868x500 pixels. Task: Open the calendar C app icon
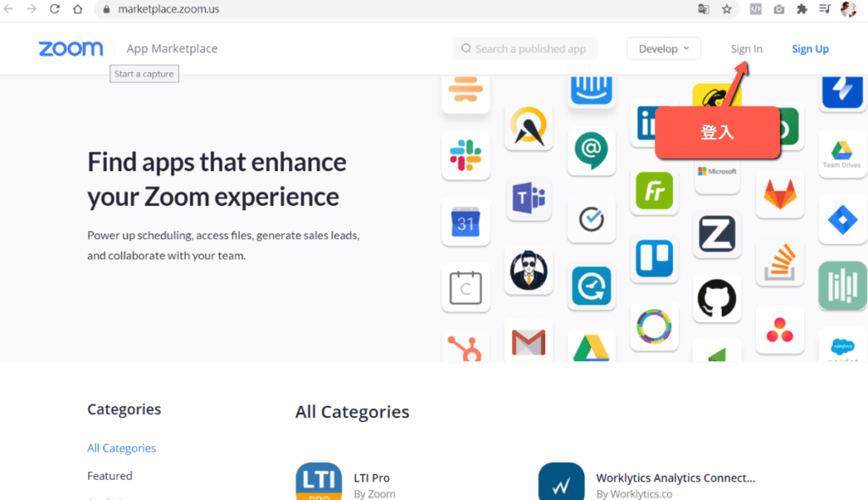coord(465,288)
